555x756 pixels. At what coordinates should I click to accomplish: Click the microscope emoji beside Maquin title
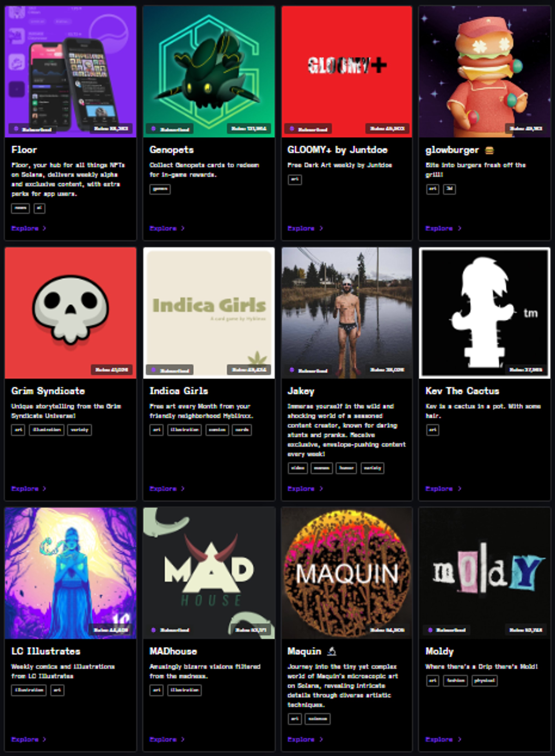tap(332, 651)
